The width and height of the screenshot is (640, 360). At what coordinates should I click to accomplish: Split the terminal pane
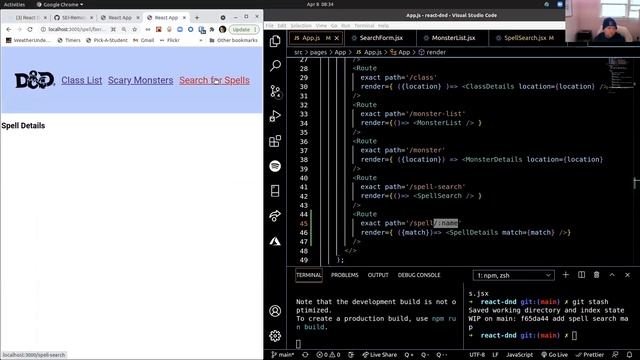[581, 275]
